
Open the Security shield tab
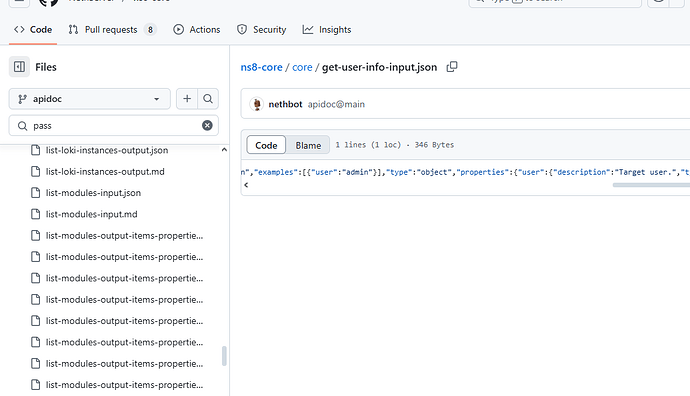pos(261,29)
